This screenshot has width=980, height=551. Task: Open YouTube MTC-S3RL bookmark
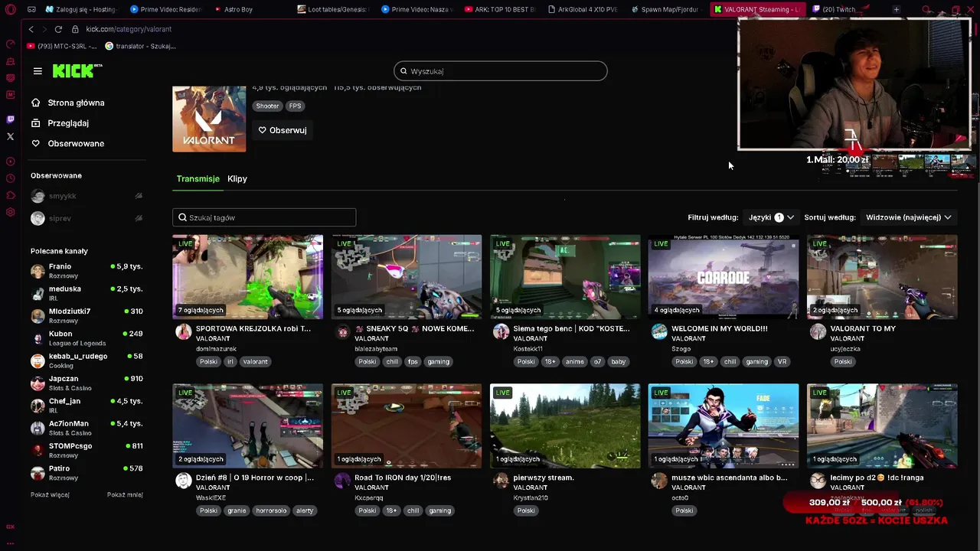coord(61,46)
